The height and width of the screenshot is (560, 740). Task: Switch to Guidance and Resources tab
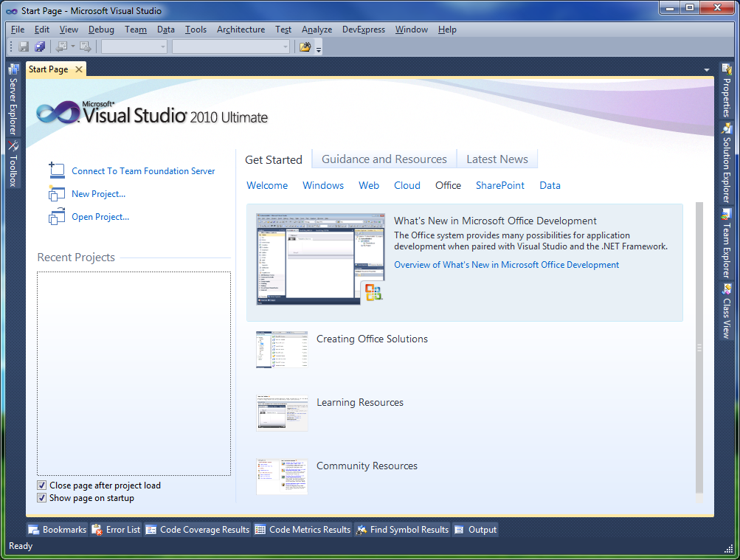[x=384, y=159]
